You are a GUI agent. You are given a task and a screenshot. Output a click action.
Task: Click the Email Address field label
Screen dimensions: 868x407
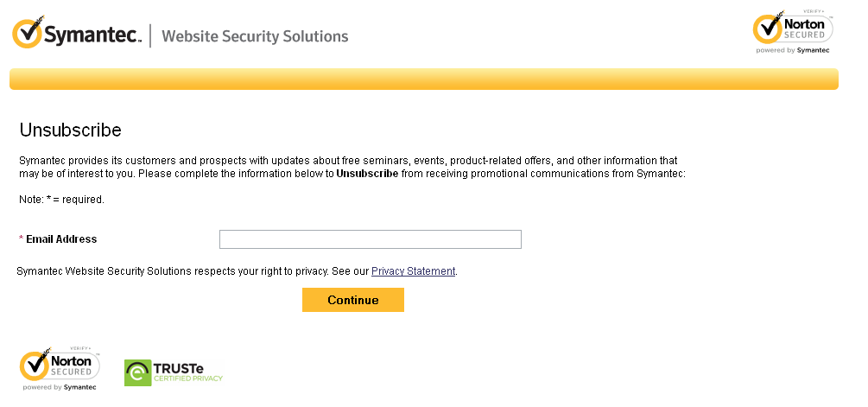pyautogui.click(x=61, y=239)
